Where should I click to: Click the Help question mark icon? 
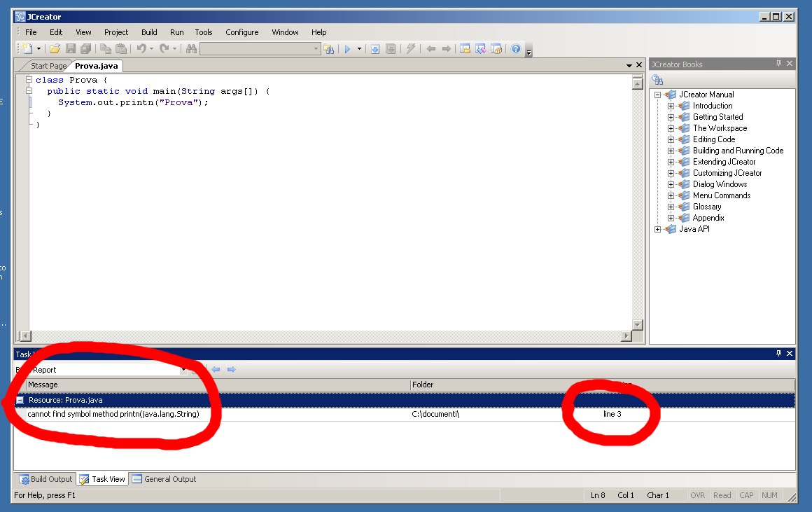pos(516,49)
